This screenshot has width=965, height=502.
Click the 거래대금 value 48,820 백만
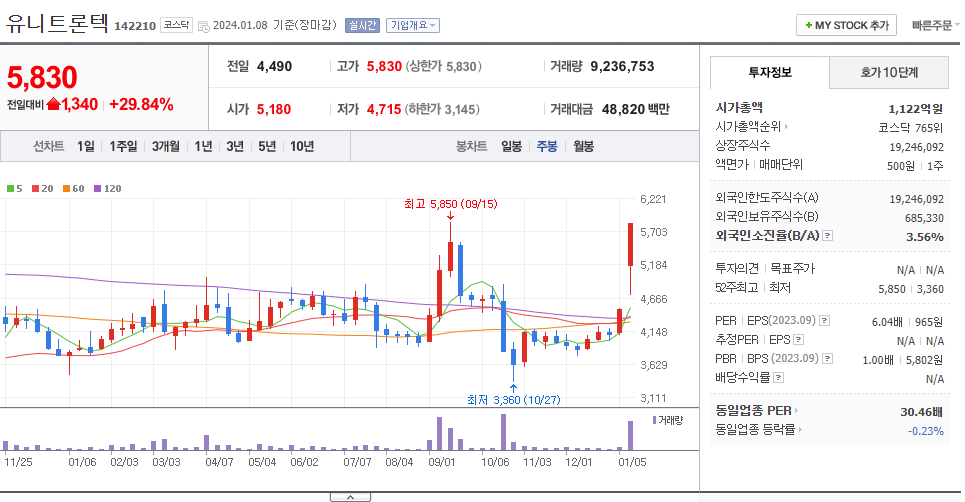[x=636, y=110]
